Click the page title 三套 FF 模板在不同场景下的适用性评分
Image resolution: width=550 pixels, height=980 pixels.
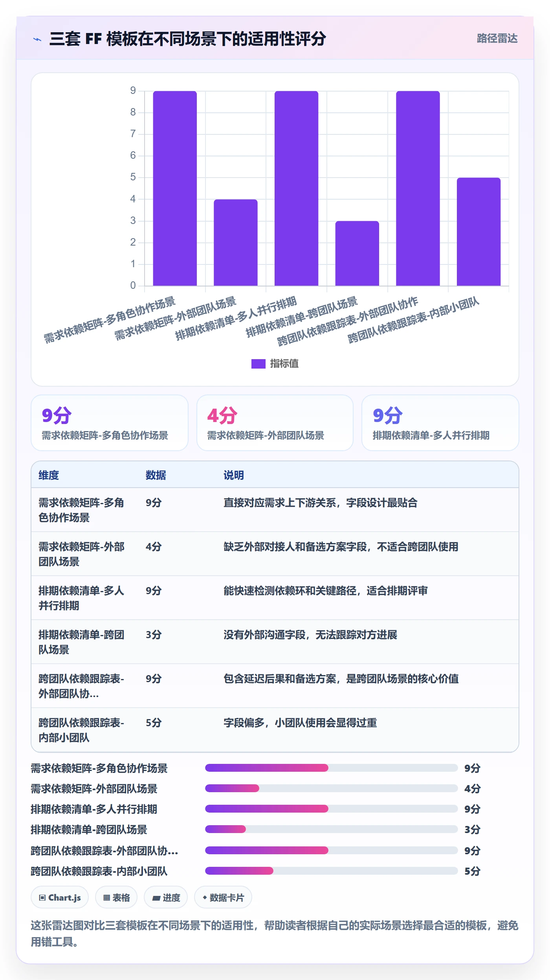188,39
